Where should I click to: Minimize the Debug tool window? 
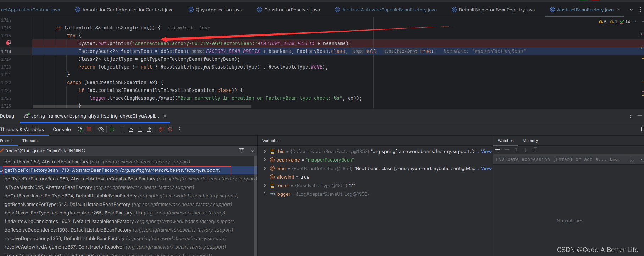pyautogui.click(x=639, y=116)
